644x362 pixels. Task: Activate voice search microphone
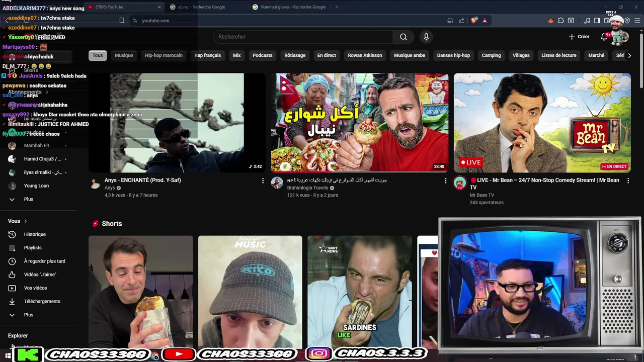pyautogui.click(x=426, y=37)
